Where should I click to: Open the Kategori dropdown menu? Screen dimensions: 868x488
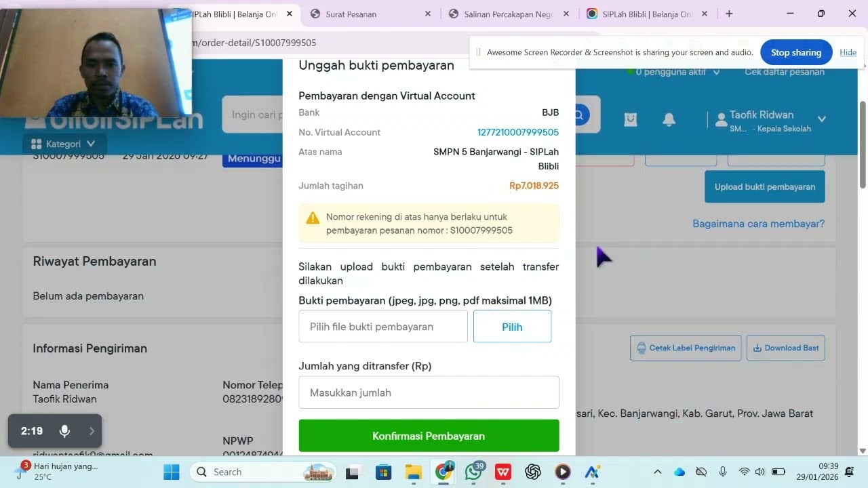tap(63, 144)
